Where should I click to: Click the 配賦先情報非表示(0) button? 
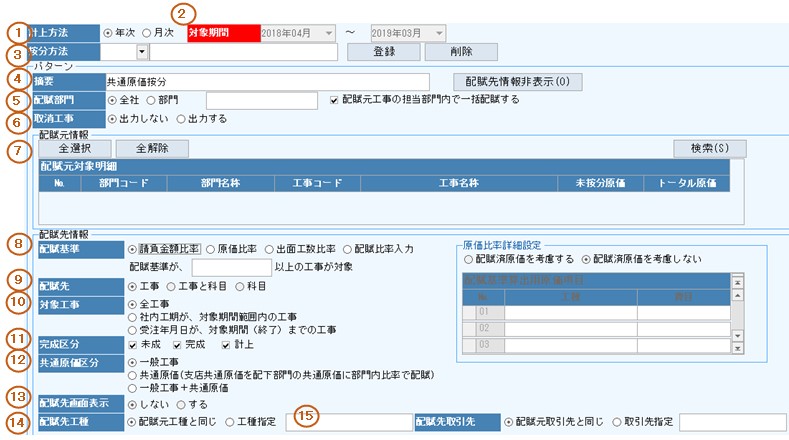click(x=517, y=81)
